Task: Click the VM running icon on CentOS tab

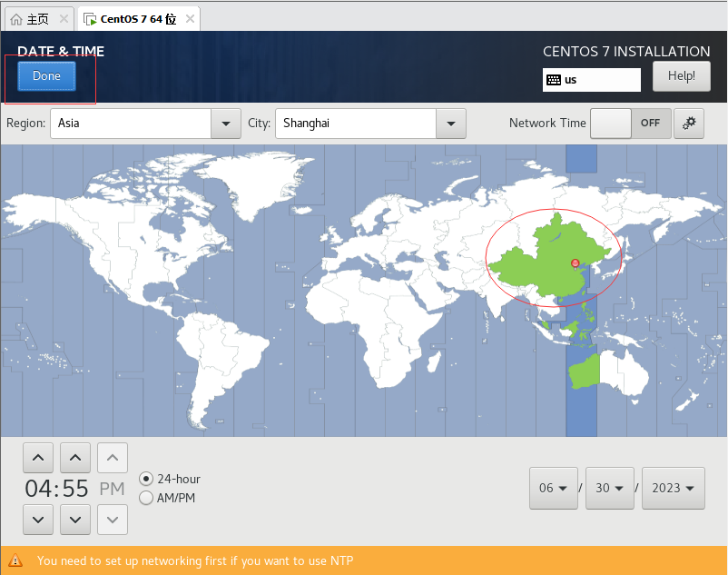Action: (x=90, y=19)
